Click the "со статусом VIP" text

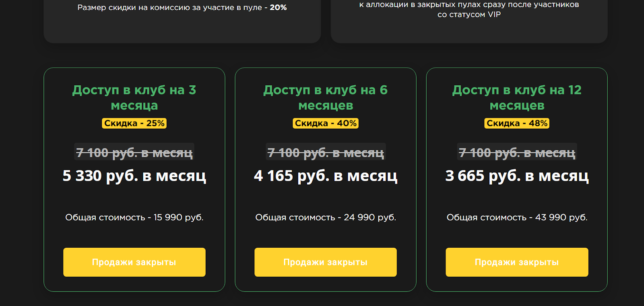pos(469,14)
